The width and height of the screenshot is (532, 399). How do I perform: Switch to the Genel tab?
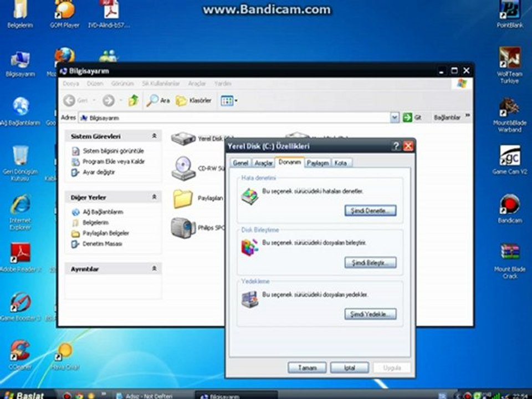[x=241, y=163]
